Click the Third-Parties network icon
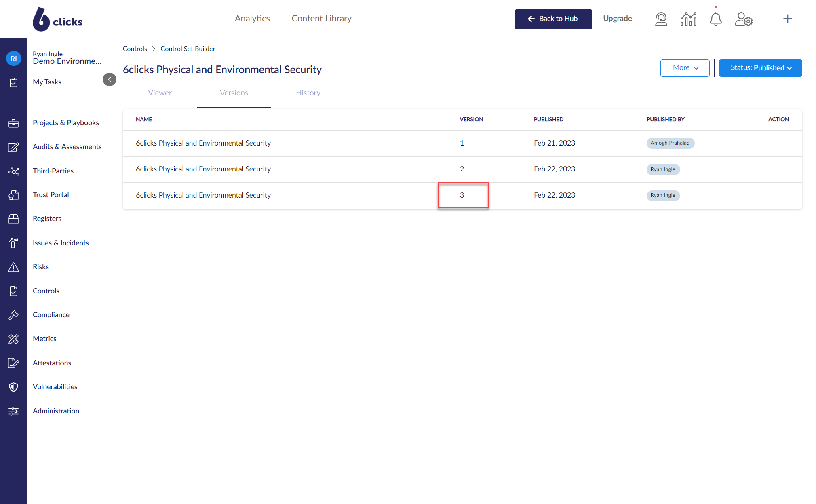The image size is (816, 504). click(13, 171)
